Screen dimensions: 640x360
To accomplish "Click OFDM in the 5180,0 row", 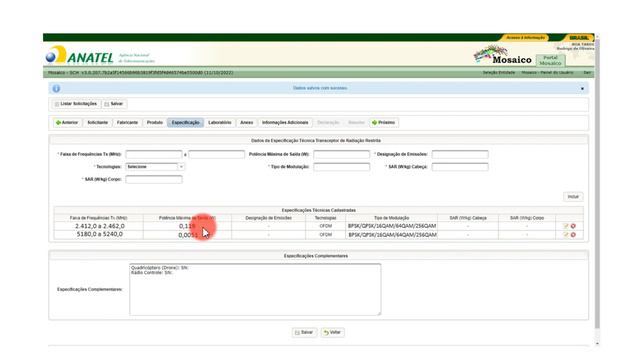I will tap(325, 235).
